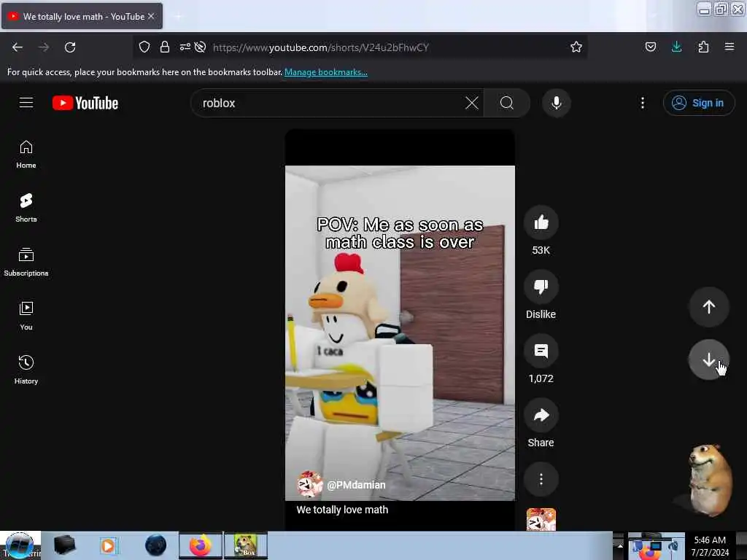The image size is (747, 560).
Task: Open the @PMdamian channel name
Action: 356,485
